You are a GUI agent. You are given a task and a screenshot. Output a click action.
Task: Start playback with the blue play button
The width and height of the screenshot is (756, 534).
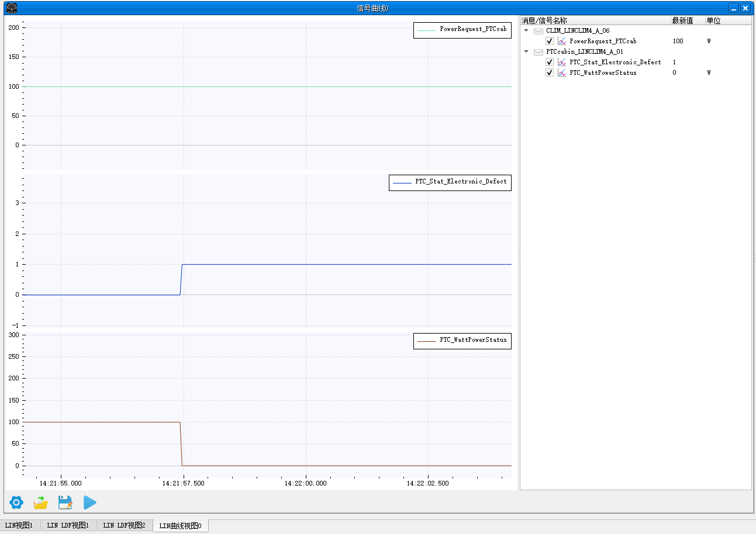click(x=89, y=502)
